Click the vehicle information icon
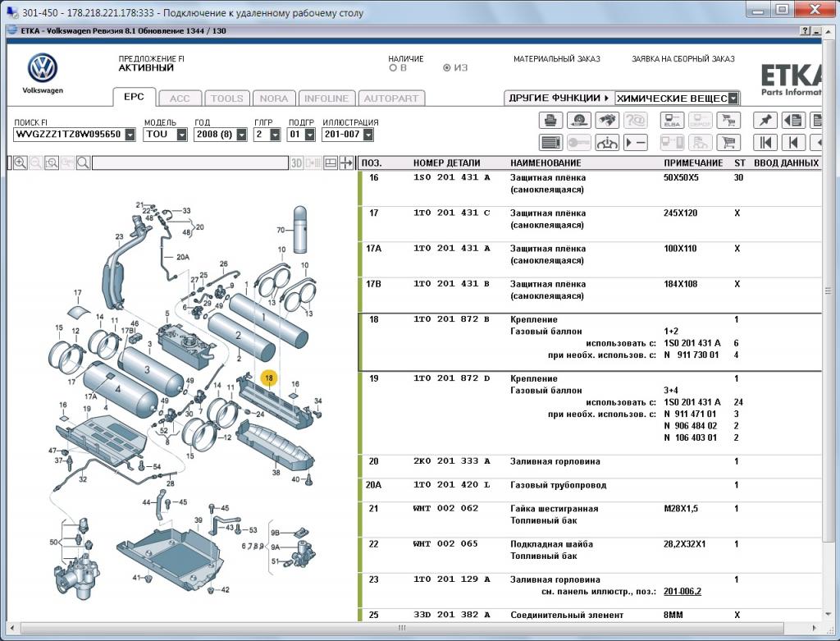 pos(607,143)
